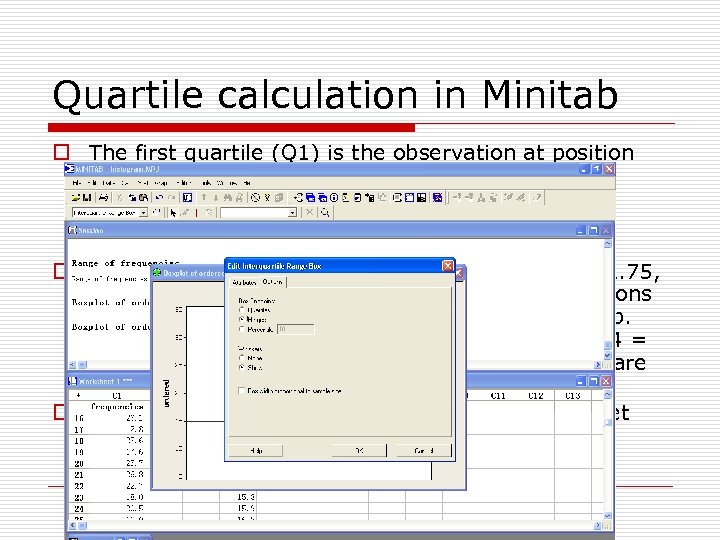720x540 pixels.
Task: Select the Percentiles radio button
Action: tap(242, 329)
